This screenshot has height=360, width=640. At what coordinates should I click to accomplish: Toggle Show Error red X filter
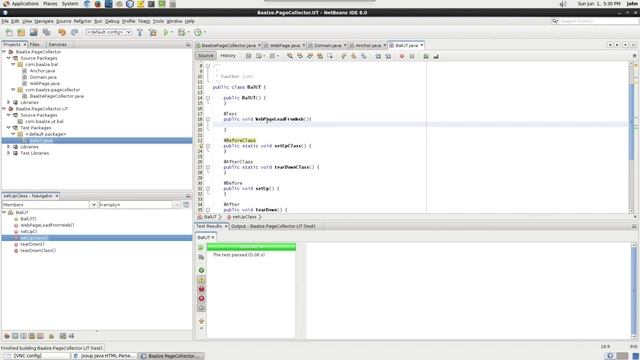[201, 298]
